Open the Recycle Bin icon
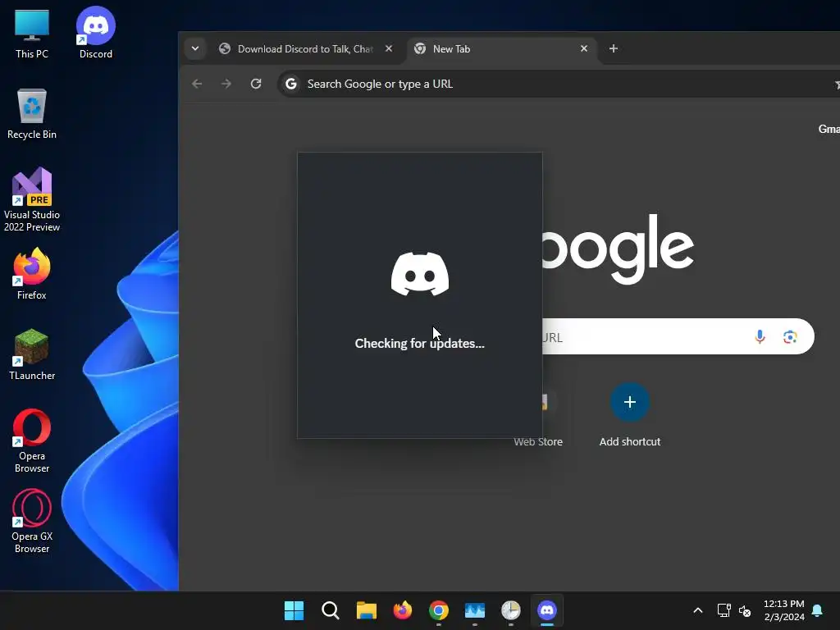 click(x=32, y=113)
